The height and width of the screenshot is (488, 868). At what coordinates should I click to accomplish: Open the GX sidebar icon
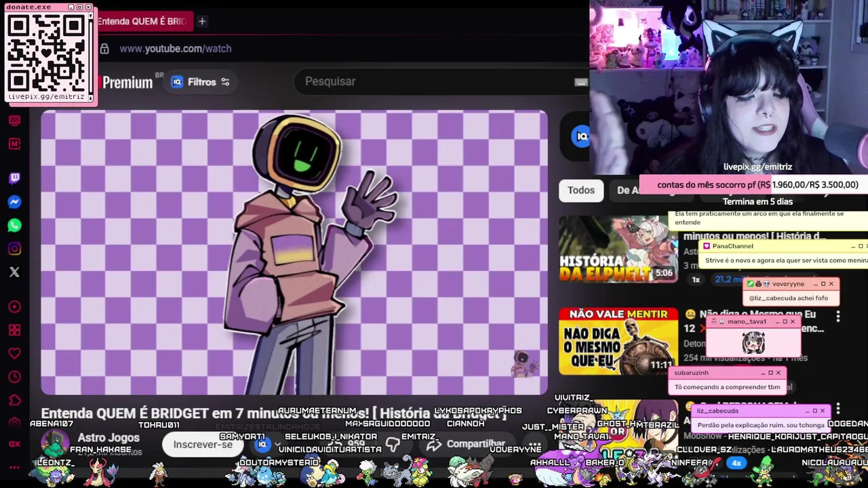click(14, 444)
